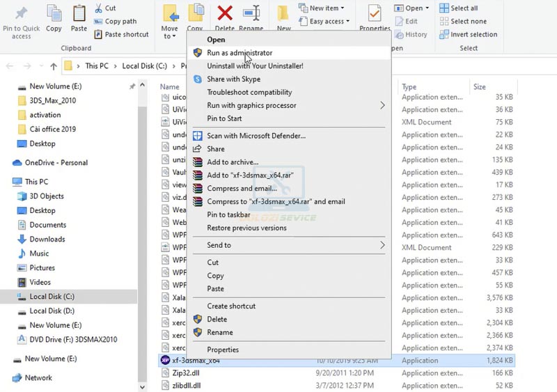The height and width of the screenshot is (392, 557).
Task: Select Pin to taskbar
Action: tap(289, 214)
